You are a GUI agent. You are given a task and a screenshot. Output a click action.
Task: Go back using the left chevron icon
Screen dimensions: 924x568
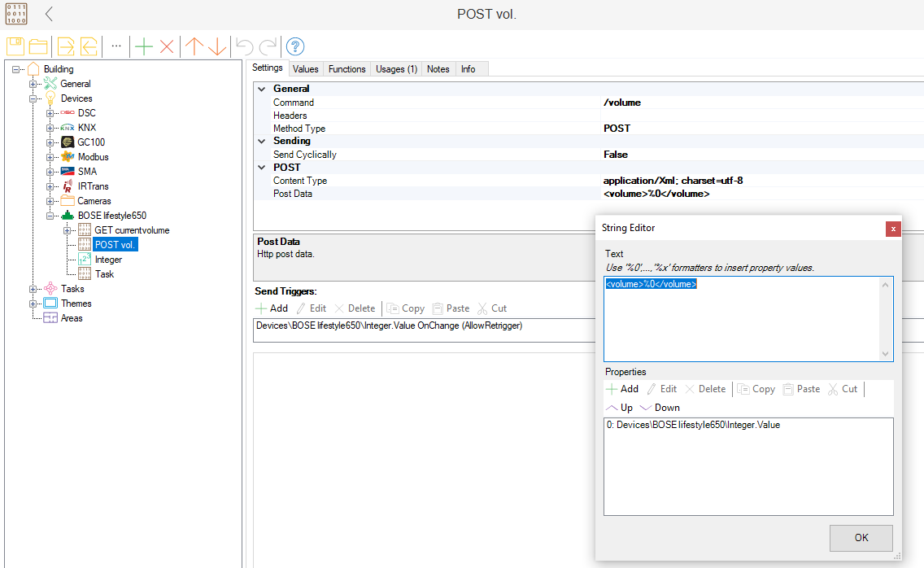point(49,14)
